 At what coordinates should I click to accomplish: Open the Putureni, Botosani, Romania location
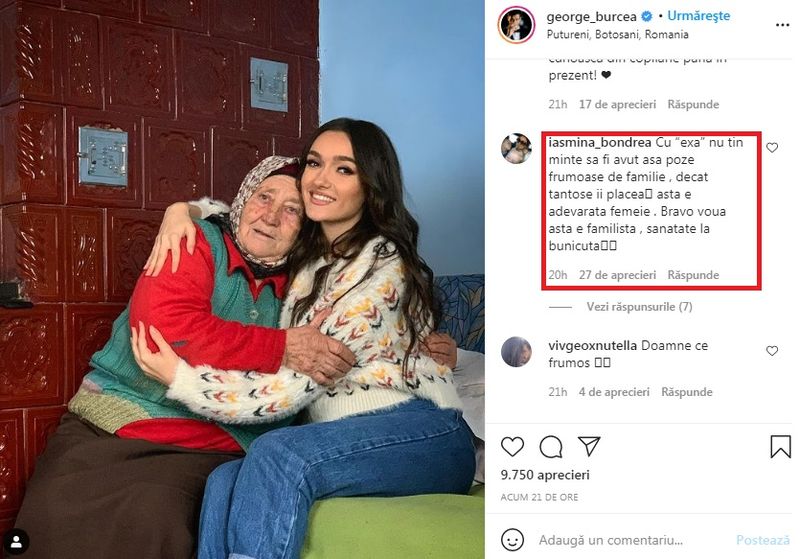pyautogui.click(x=617, y=34)
